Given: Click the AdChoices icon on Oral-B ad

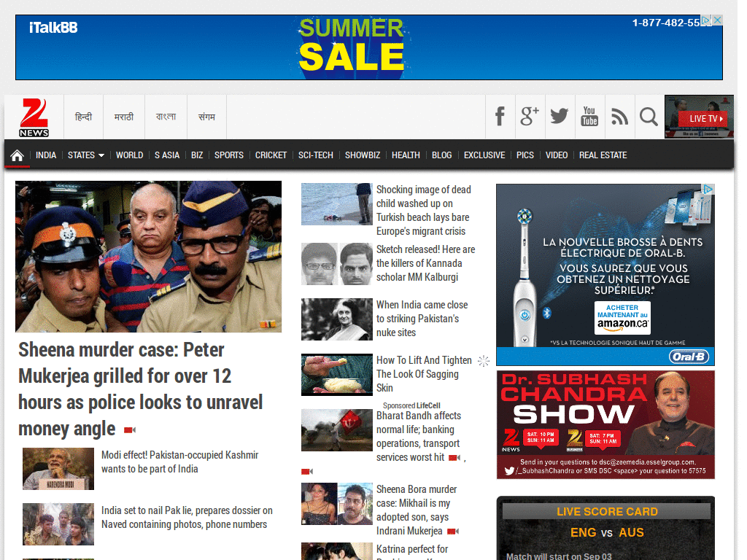Looking at the screenshot, I should pos(708,190).
